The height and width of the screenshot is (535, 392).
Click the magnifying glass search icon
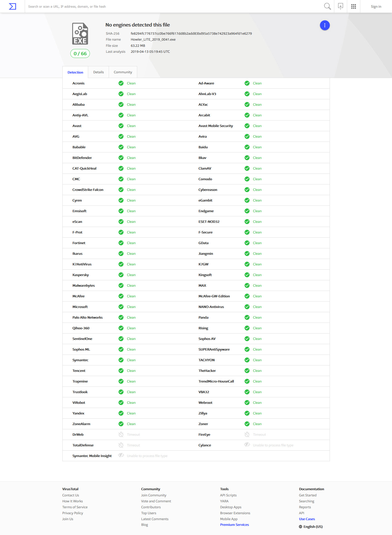327,6
